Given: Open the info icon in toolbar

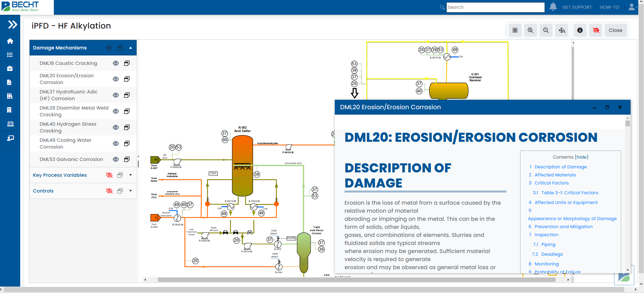Looking at the screenshot, I should pos(580,30).
